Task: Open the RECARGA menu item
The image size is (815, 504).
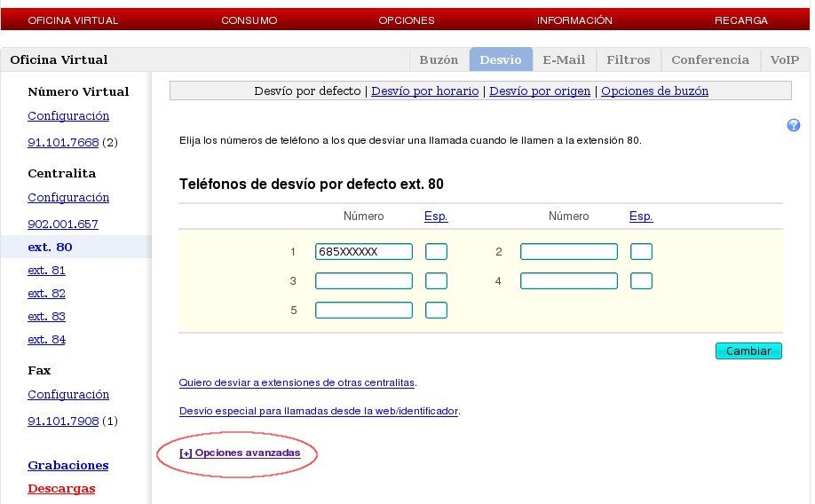Action: click(x=741, y=20)
